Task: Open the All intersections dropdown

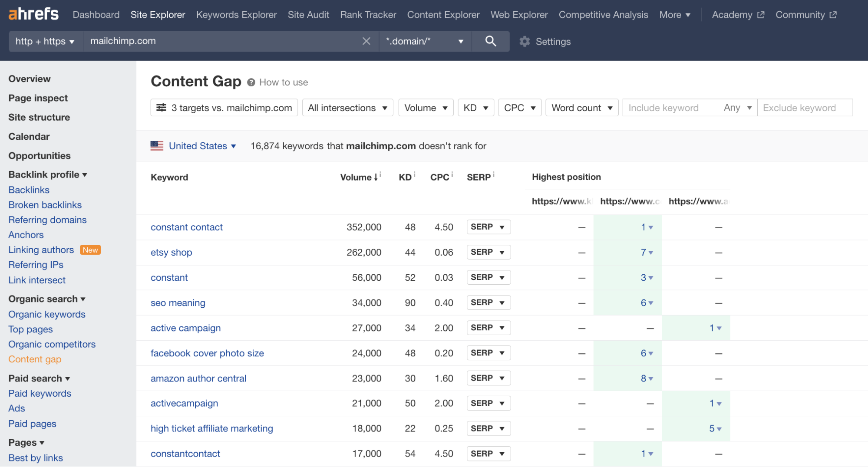Action: pyautogui.click(x=347, y=107)
